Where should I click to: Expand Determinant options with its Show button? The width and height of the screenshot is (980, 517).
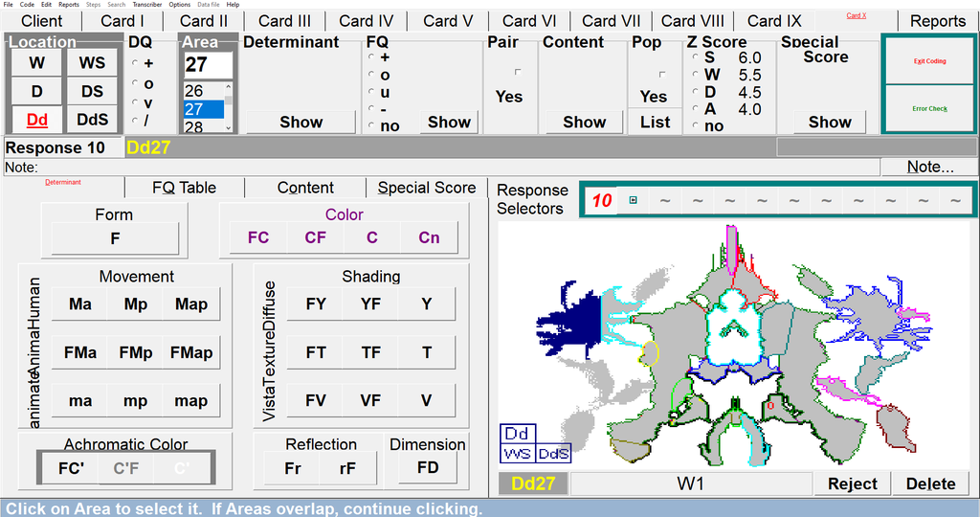coord(301,122)
